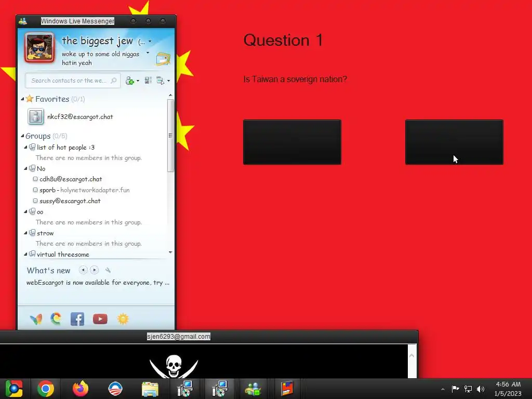Open Chrome from the taskbar

pyautogui.click(x=46, y=389)
